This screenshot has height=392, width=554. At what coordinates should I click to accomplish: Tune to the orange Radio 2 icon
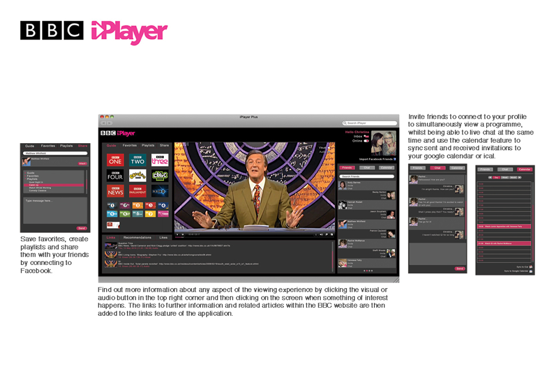point(137,206)
